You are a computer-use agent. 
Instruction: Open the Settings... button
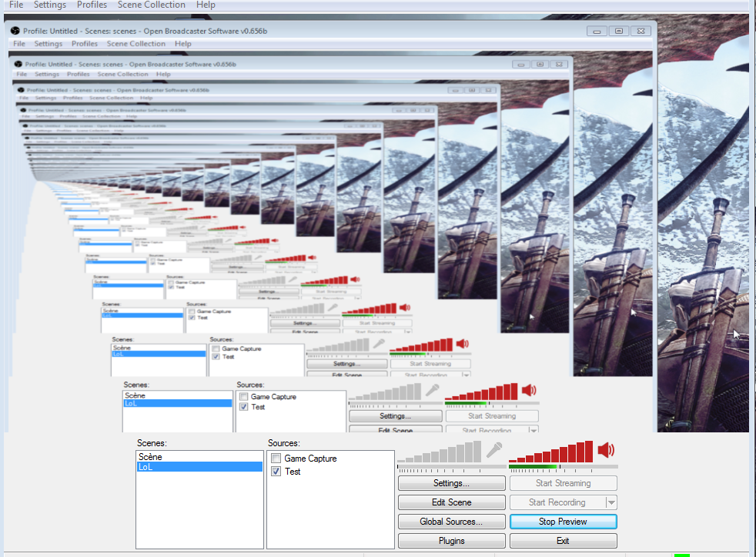[x=451, y=483]
